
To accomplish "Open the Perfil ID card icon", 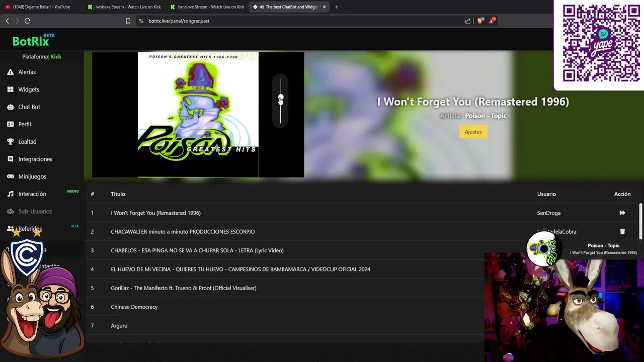I will click(x=10, y=124).
